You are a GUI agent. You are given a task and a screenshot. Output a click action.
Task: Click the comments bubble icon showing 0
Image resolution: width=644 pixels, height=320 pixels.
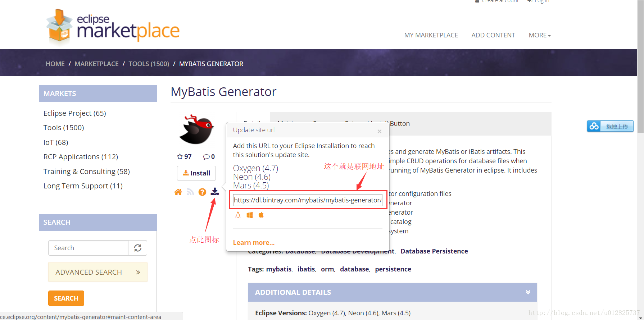207,157
